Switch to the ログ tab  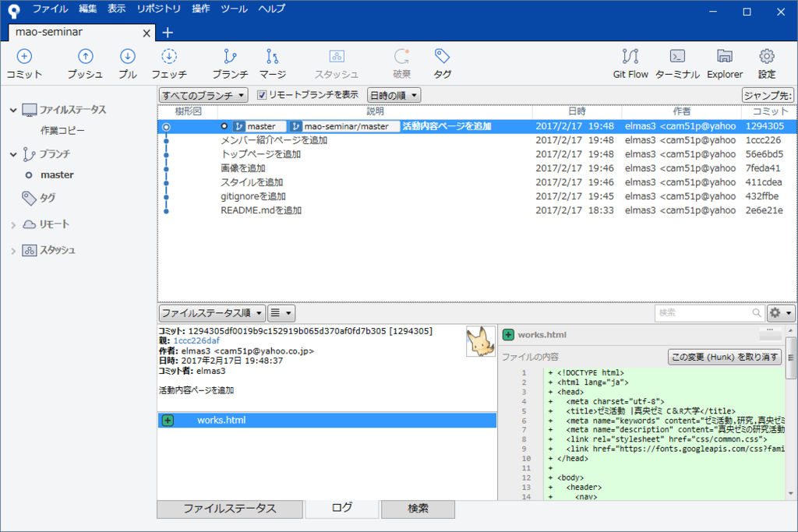pyautogui.click(x=341, y=509)
